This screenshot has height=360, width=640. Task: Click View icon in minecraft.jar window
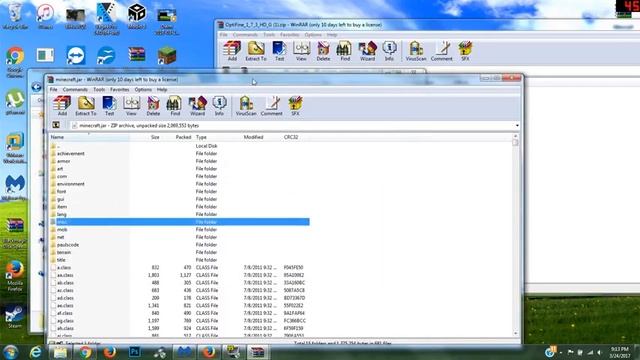point(131,106)
